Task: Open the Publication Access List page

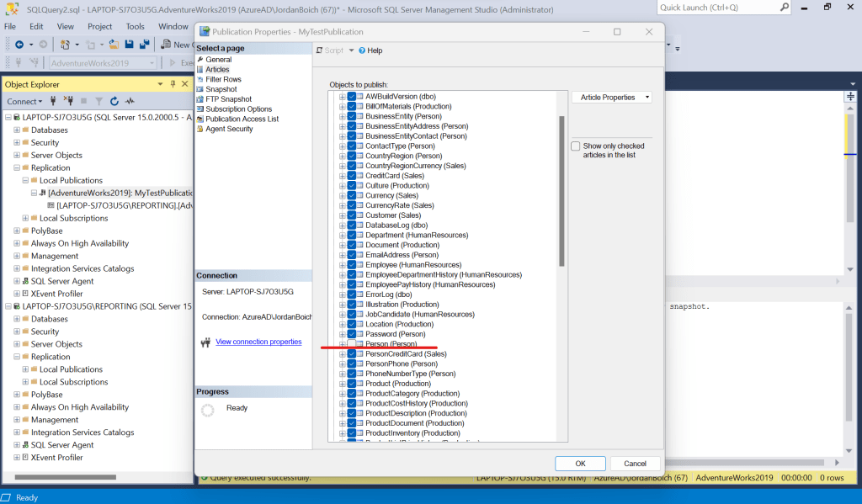Action: [x=242, y=119]
